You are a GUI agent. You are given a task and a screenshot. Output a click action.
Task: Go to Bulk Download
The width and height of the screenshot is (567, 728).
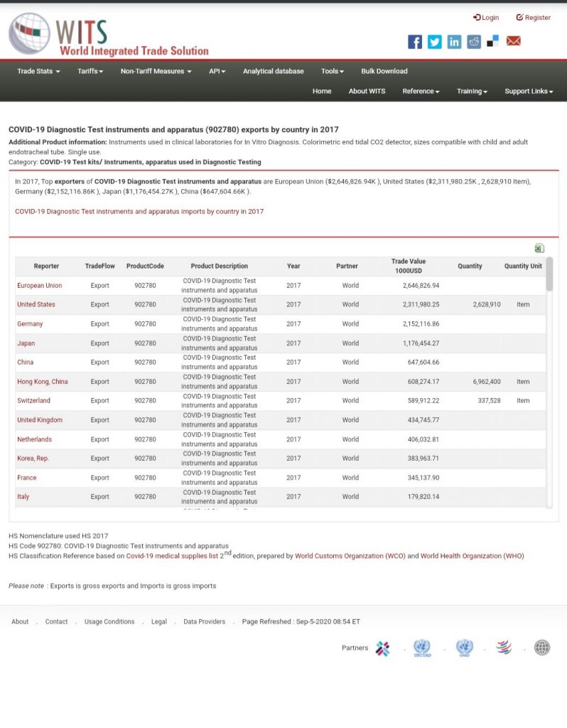click(384, 71)
